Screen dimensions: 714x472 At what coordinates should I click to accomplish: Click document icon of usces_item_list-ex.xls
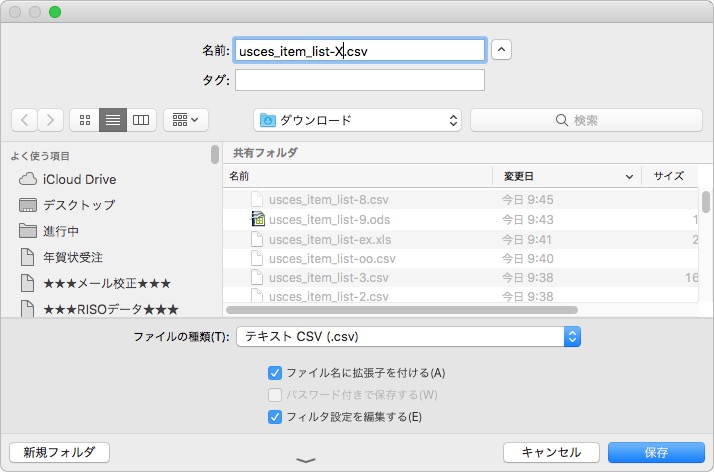click(257, 239)
